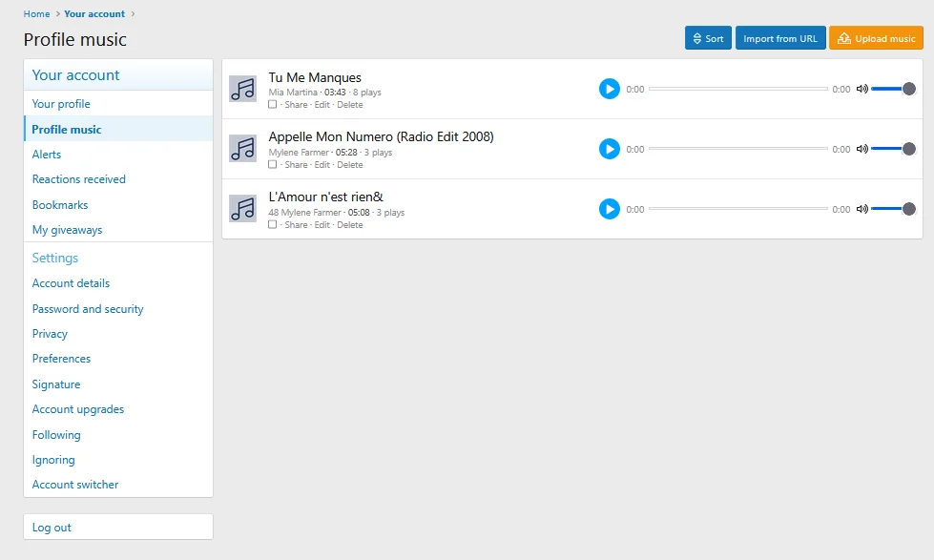The width and height of the screenshot is (934, 560).
Task: Click Appelle Mon Numero (Radio Edit 2008) title
Action: click(381, 137)
